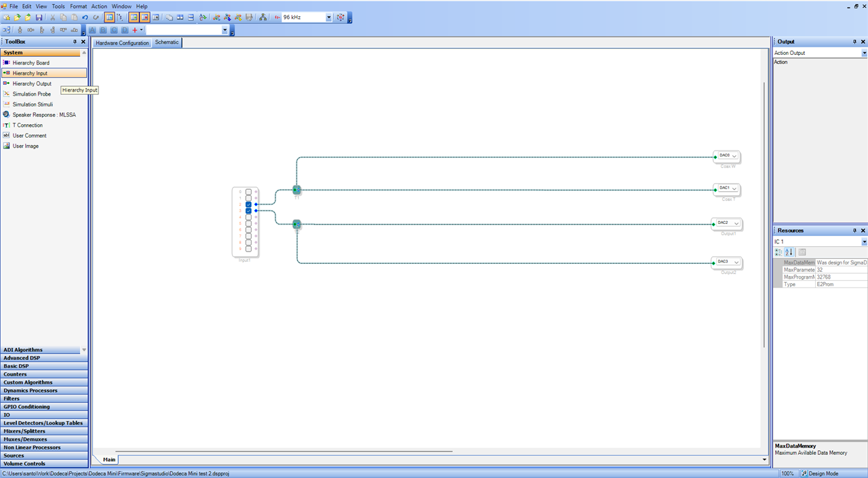Image resolution: width=868 pixels, height=478 pixels.
Task: Expand the Filters toolbox category
Action: click(44, 399)
